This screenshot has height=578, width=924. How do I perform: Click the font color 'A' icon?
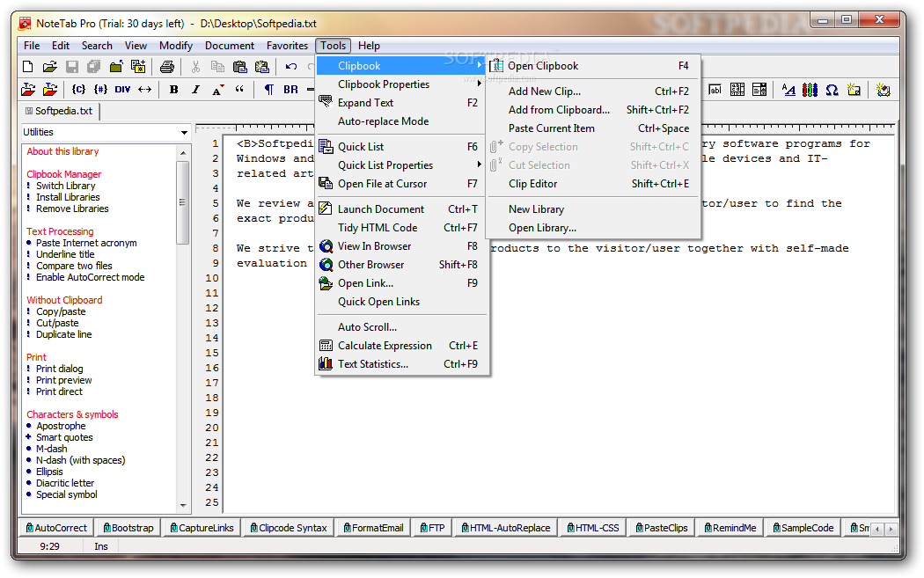pos(217,90)
